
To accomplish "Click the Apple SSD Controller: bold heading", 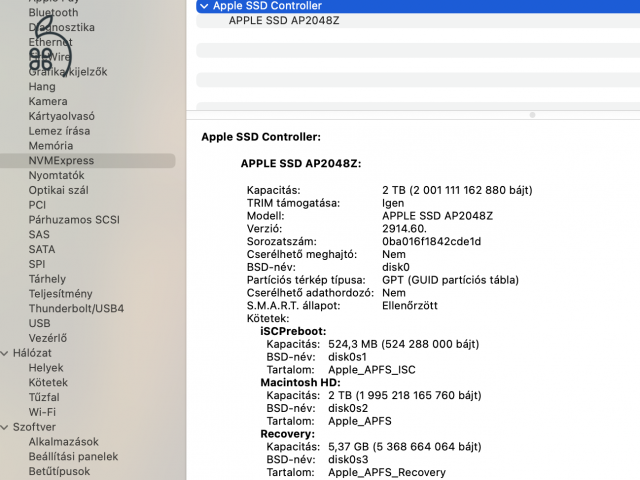I will (261, 137).
